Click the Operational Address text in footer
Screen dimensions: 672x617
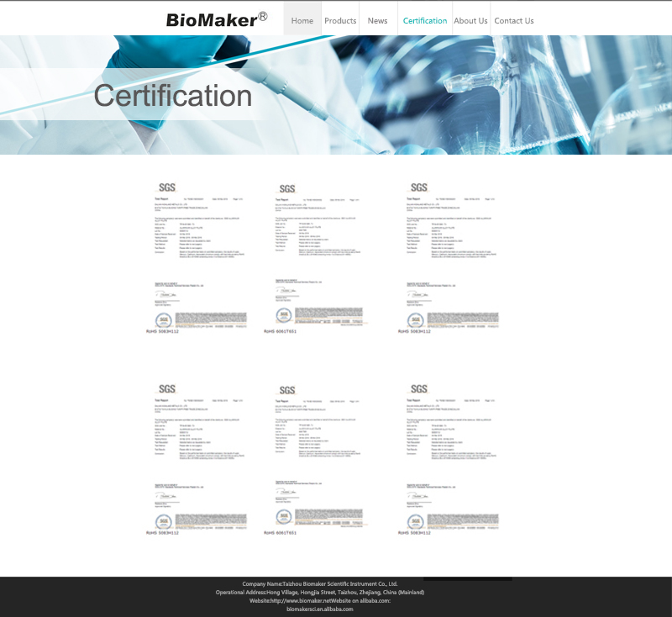point(320,593)
